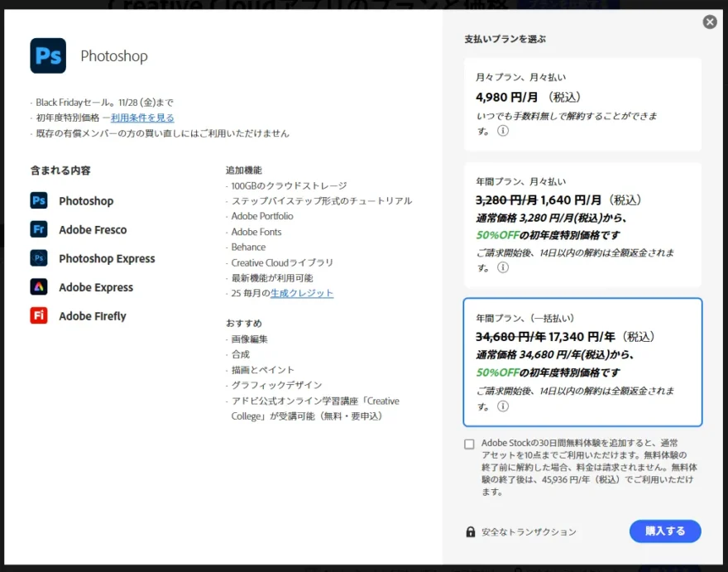Enable the Adobe Stock 30-day free trial checkbox

pos(468,444)
